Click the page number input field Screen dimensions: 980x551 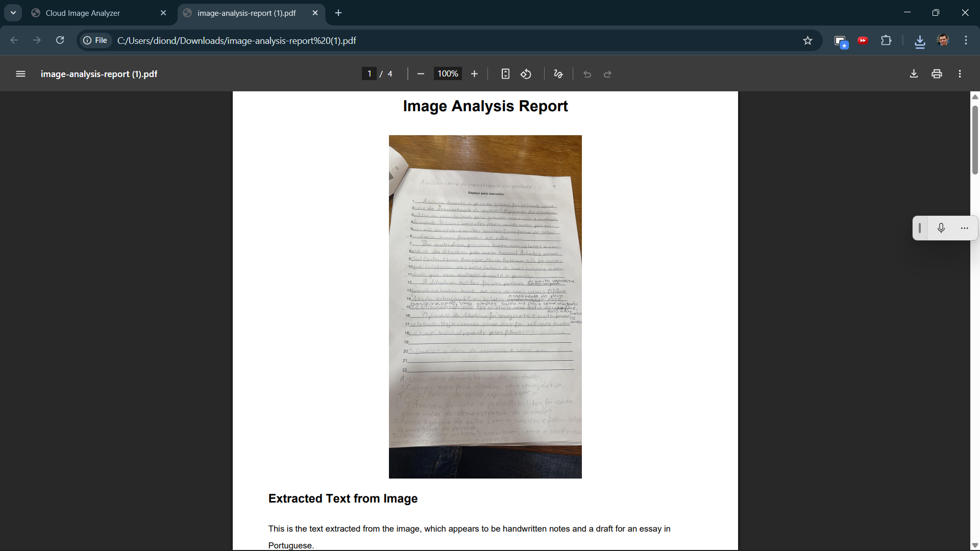[x=369, y=74]
